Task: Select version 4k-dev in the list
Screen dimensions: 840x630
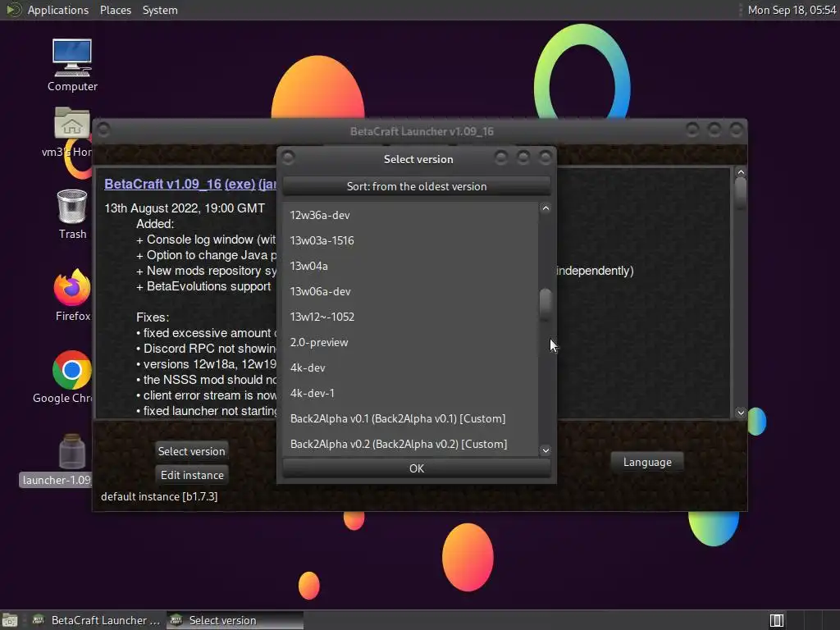Action: coord(410,367)
